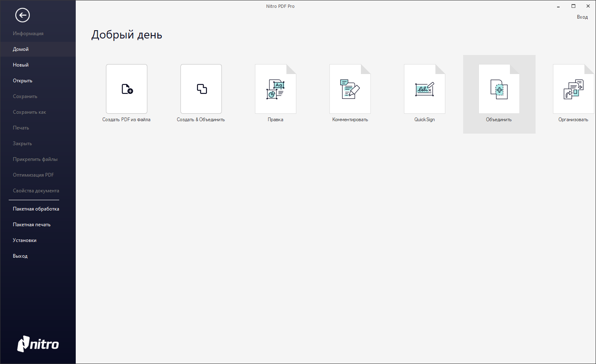Close the Nitro PDF Pro window
The width and height of the screenshot is (596, 364).
coord(588,6)
